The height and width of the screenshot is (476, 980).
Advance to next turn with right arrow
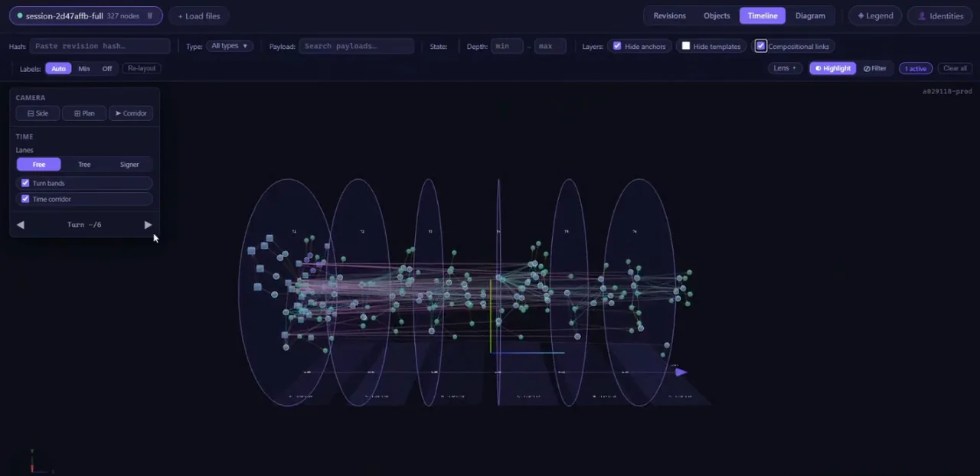148,225
